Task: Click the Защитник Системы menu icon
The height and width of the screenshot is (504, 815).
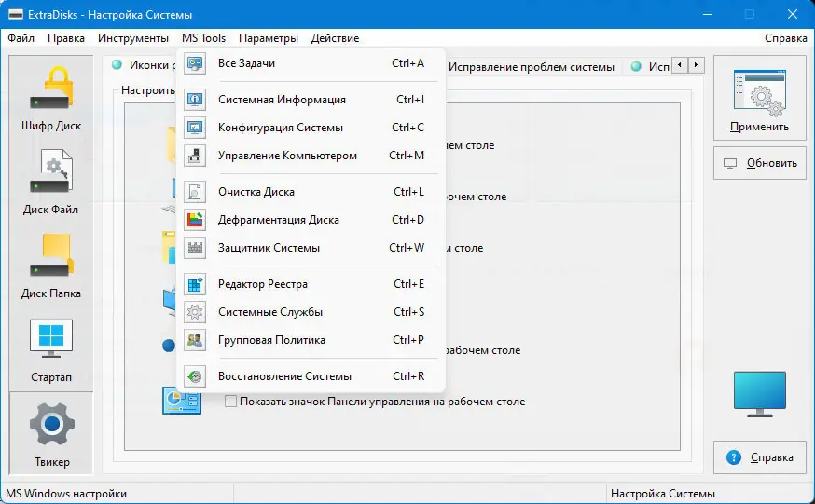Action: click(x=195, y=248)
